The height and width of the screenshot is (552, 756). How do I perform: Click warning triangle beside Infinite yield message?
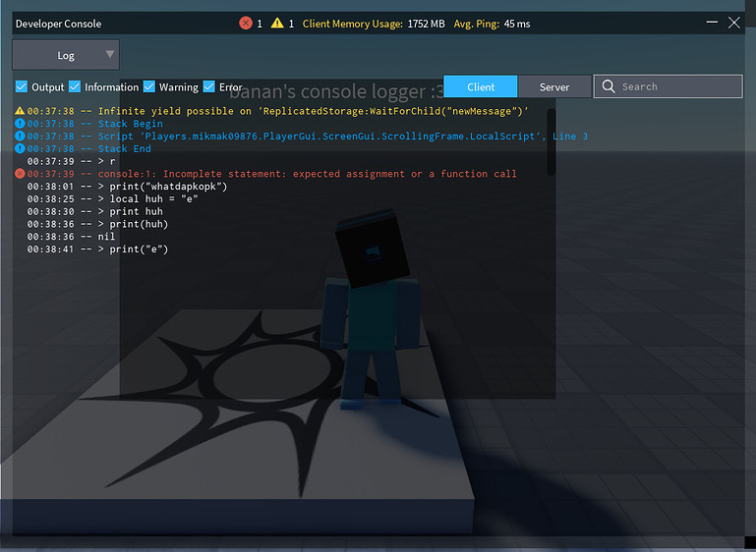pyautogui.click(x=20, y=111)
